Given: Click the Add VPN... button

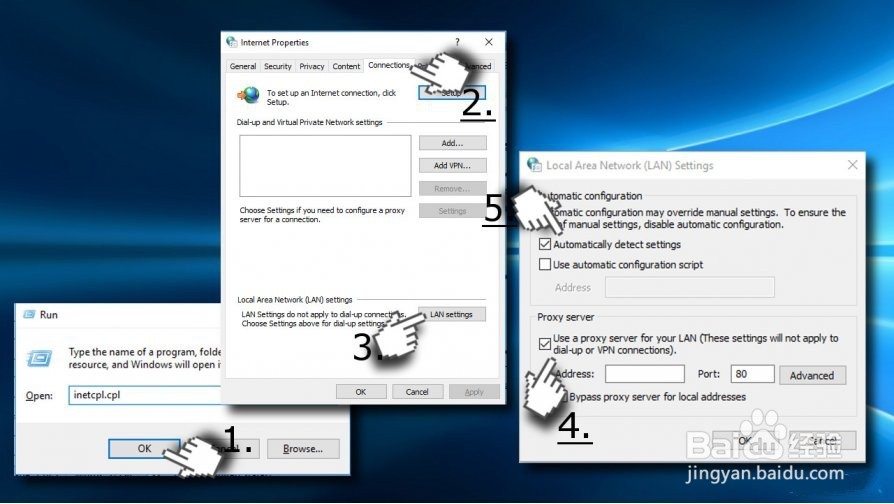Looking at the screenshot, I should click(453, 165).
